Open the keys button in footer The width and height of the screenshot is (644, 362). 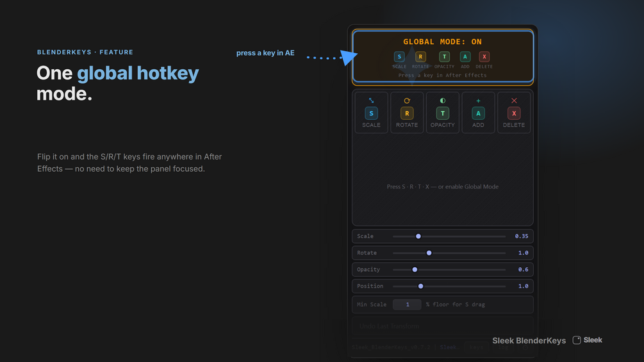pos(476,347)
